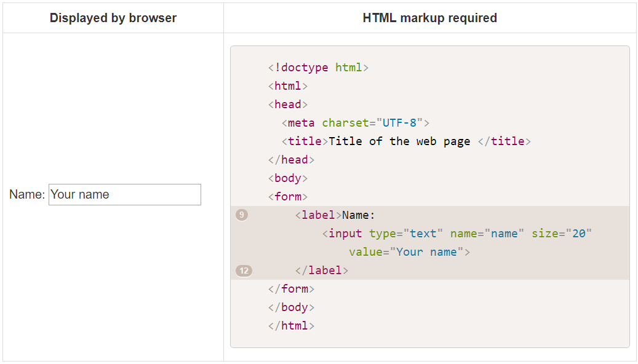The image size is (638, 364).
Task: Click the closing </label> tag
Action: pos(324,270)
